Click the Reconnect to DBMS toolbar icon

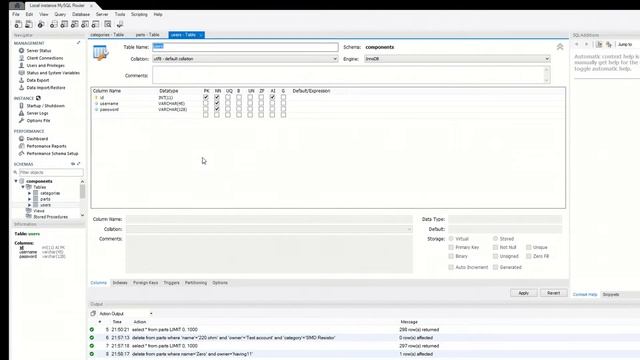[x=120, y=24]
